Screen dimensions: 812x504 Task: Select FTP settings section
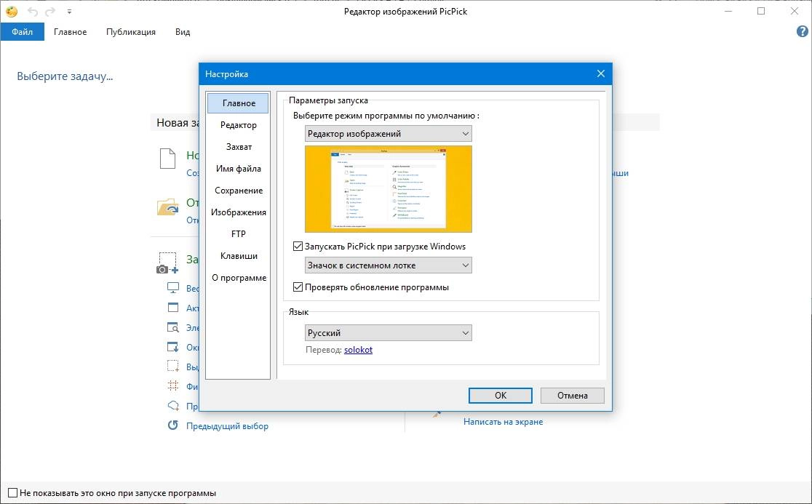238,234
